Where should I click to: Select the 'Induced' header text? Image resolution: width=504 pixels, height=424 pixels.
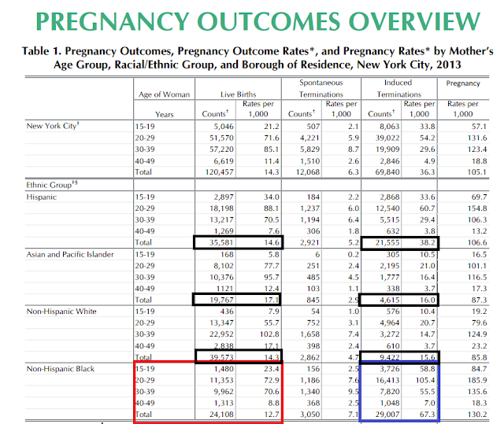(398, 83)
